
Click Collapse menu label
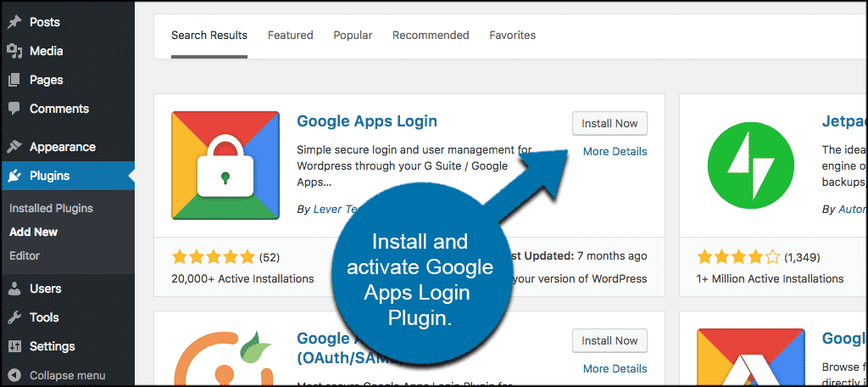point(68,375)
